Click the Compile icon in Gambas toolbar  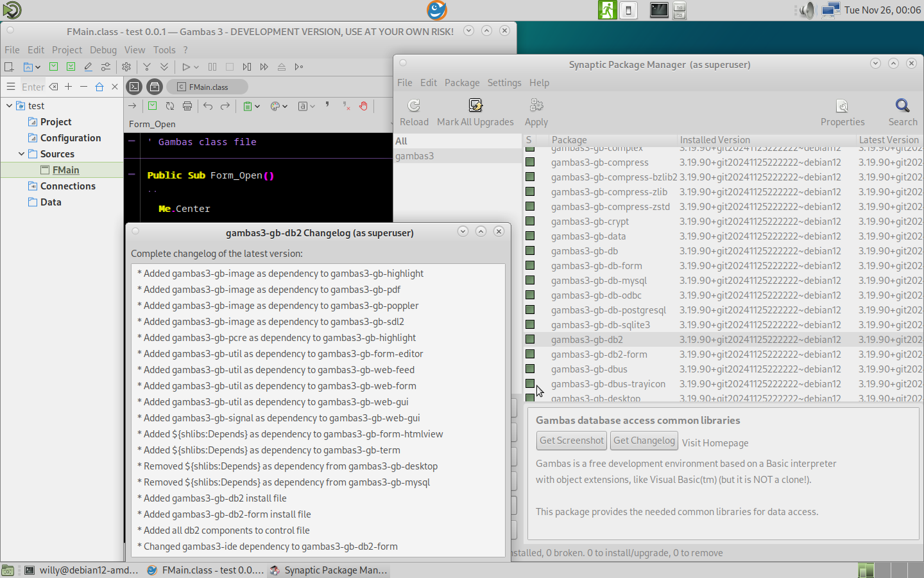[147, 67]
